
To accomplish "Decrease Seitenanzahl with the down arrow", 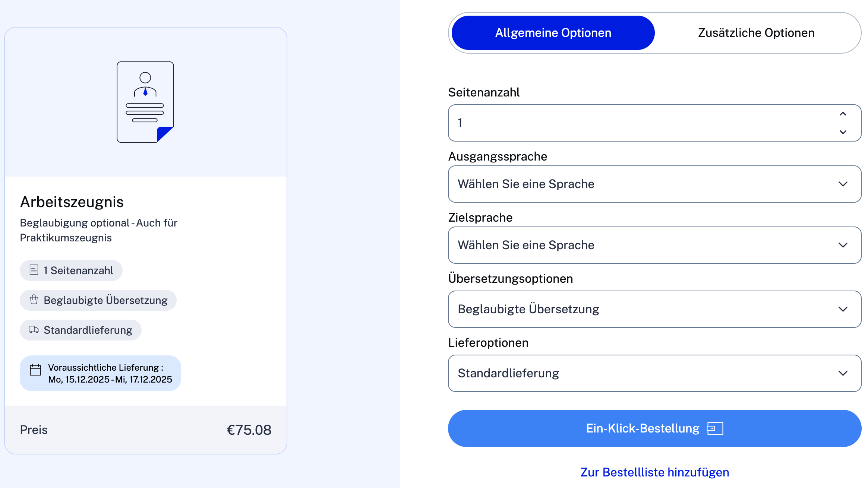I will pos(843,132).
